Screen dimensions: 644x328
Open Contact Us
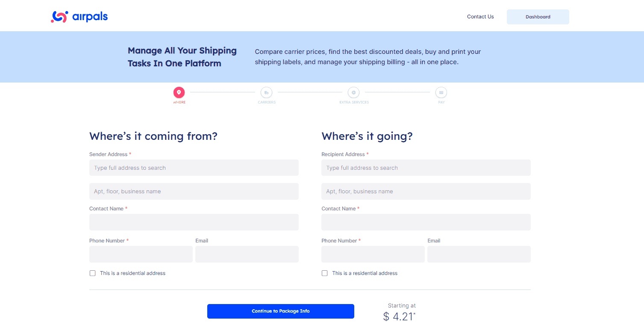(480, 17)
